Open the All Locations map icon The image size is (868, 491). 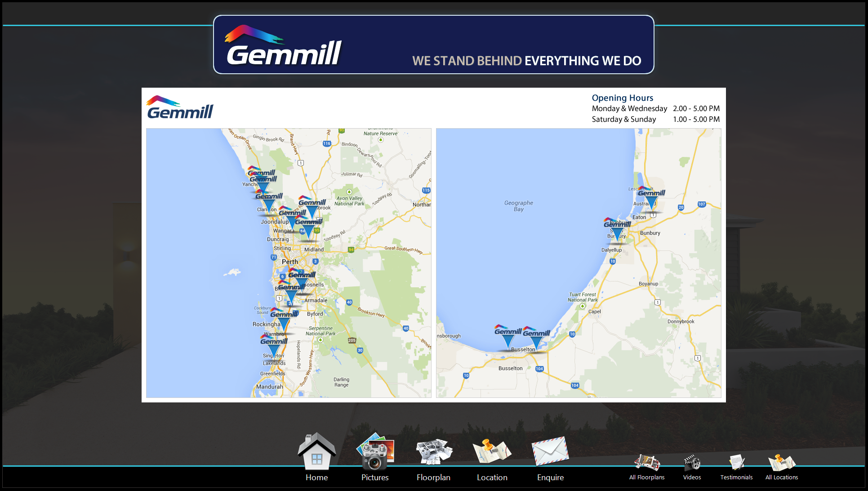[782, 462]
